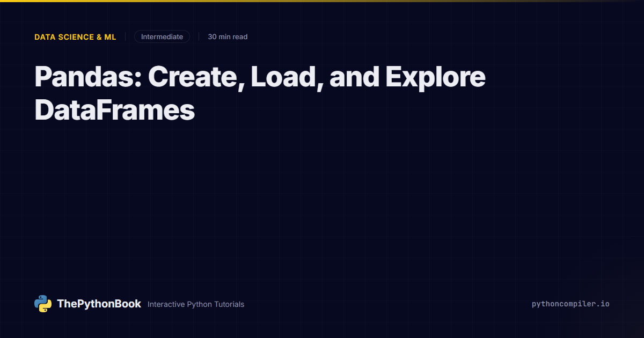This screenshot has width=644, height=338.
Task: Click the Python logo icon
Action: [43, 304]
